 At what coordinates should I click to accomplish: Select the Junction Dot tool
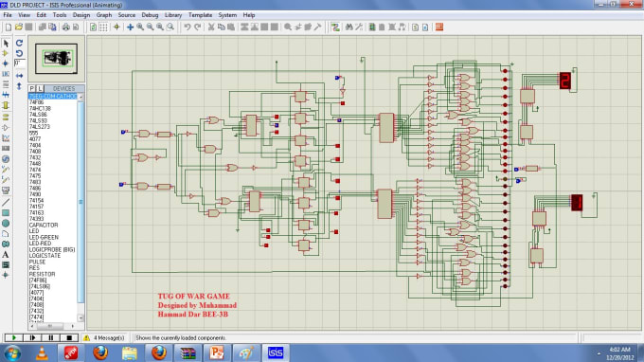tap(6, 63)
